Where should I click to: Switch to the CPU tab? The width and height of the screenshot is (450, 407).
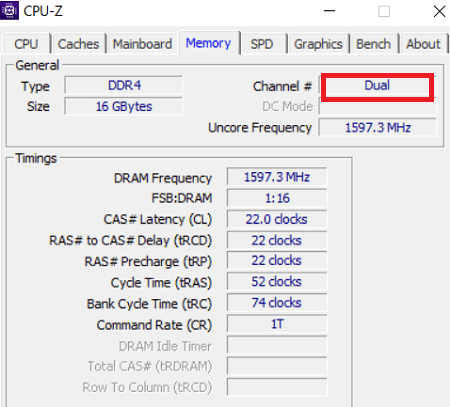(x=26, y=44)
